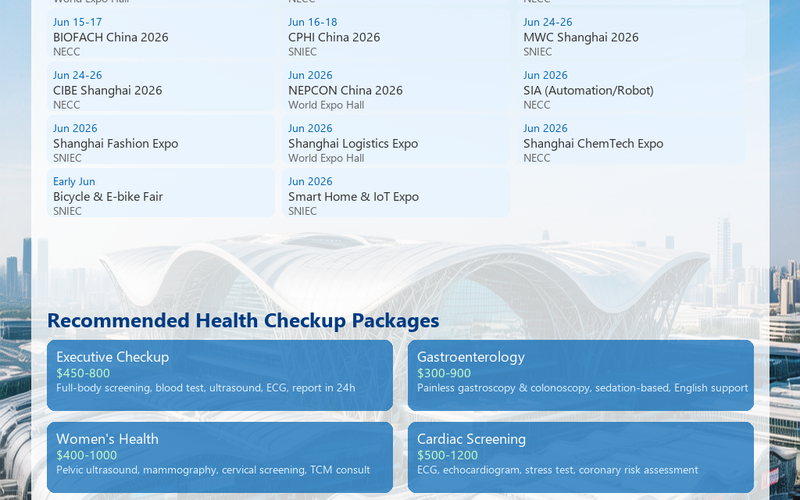Open the Bicycle & E-bike Fair card
This screenshot has width=800, height=500.
(x=161, y=194)
